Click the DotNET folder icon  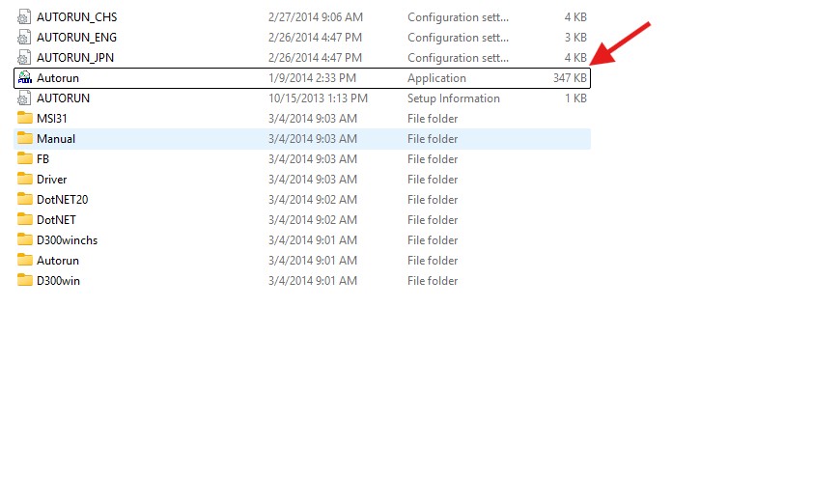pos(25,219)
